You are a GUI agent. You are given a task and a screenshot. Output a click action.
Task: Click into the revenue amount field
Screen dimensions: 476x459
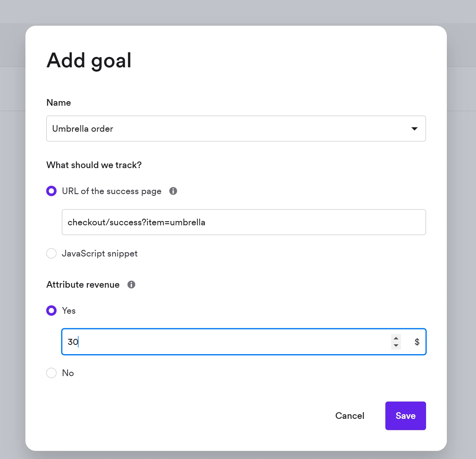[x=225, y=342]
